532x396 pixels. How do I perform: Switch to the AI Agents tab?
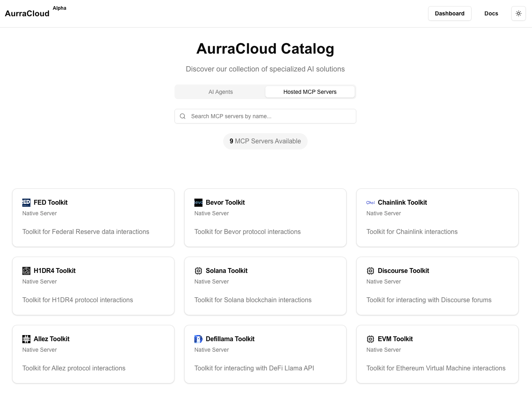point(220,92)
